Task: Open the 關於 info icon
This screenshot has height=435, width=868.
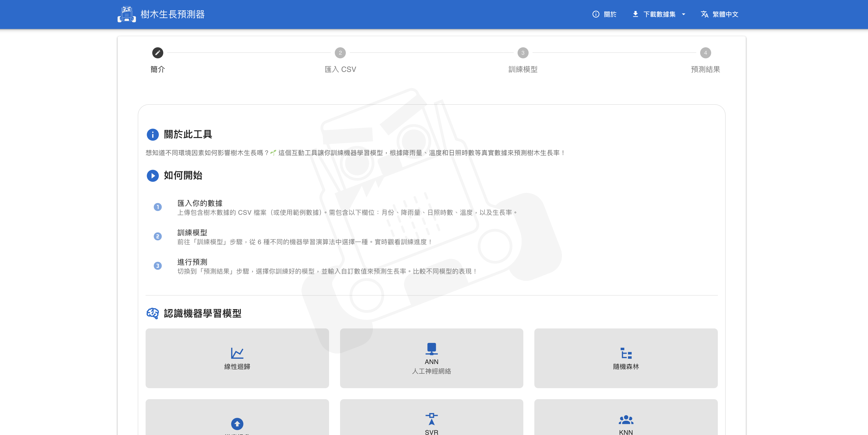Action: (596, 14)
